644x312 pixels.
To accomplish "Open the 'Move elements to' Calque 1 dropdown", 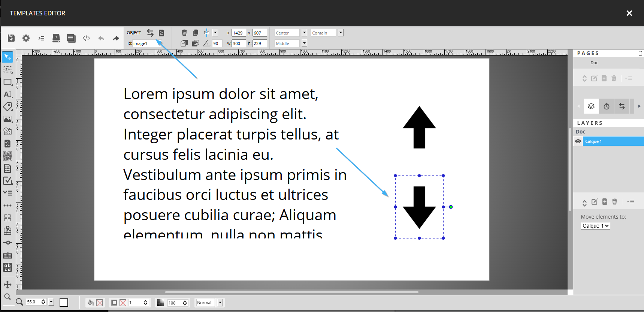I will 595,226.
